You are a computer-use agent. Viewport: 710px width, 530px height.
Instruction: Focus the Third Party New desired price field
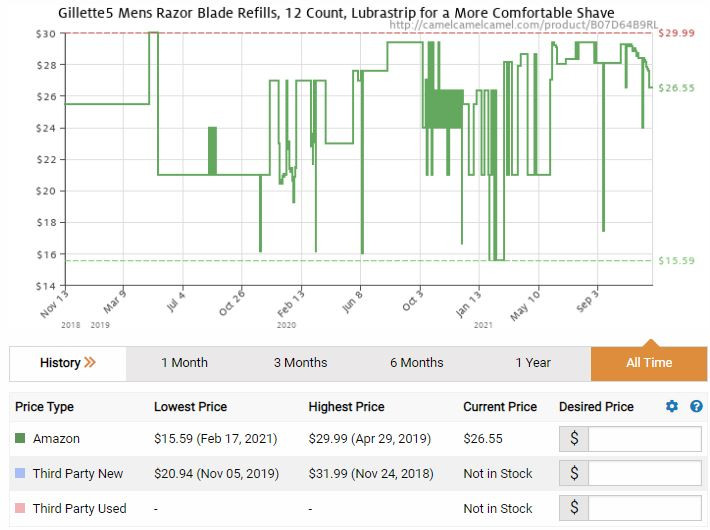(x=645, y=473)
